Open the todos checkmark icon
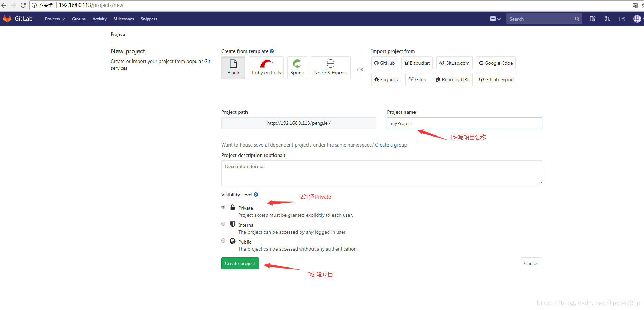644x310 pixels. click(x=622, y=19)
